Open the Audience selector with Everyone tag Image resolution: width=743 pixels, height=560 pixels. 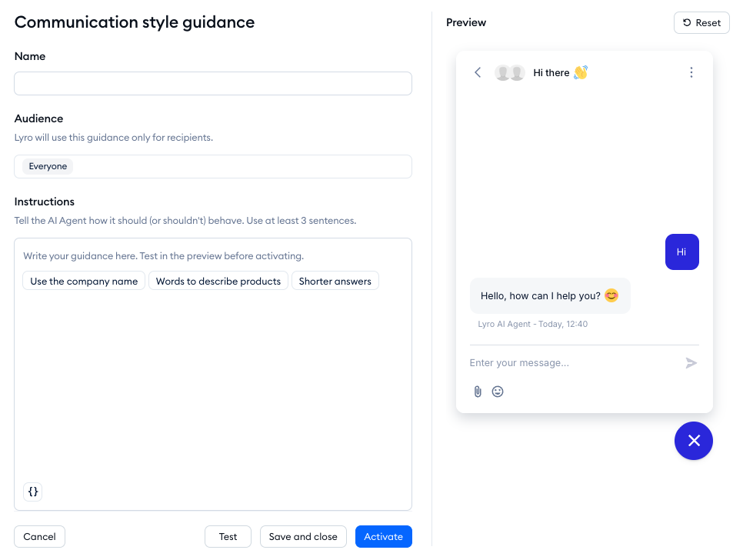[x=213, y=166]
